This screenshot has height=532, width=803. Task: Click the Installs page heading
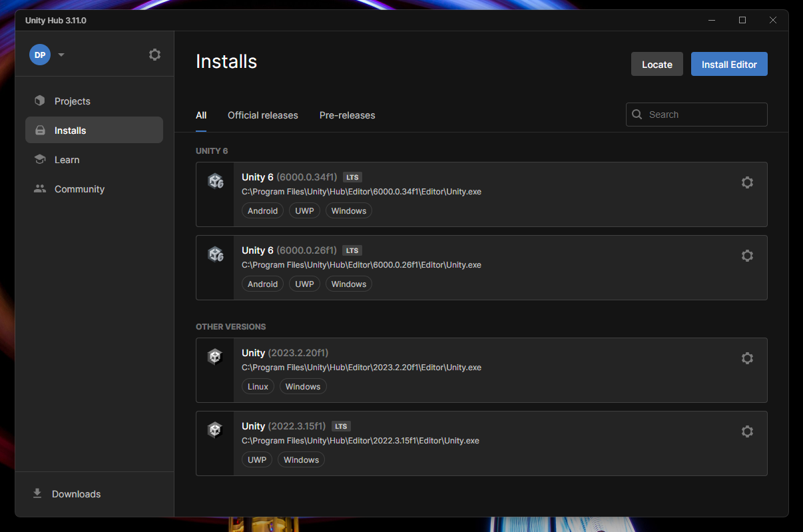(x=226, y=61)
